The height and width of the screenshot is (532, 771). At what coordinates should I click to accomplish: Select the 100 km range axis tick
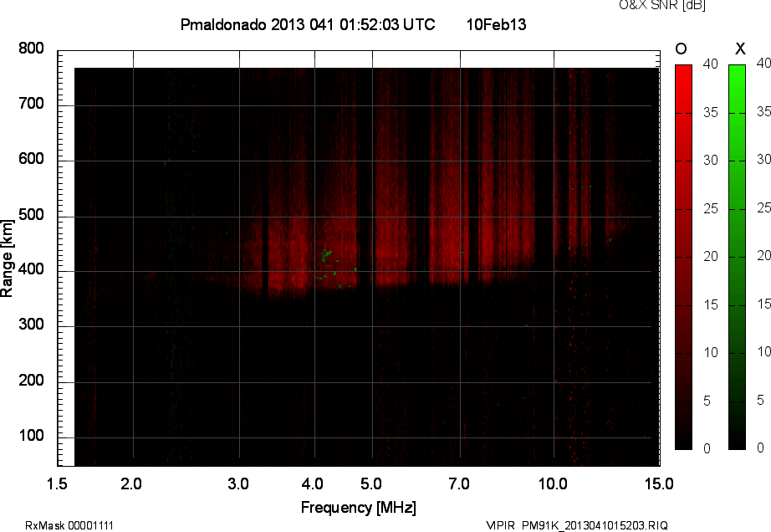click(x=31, y=437)
